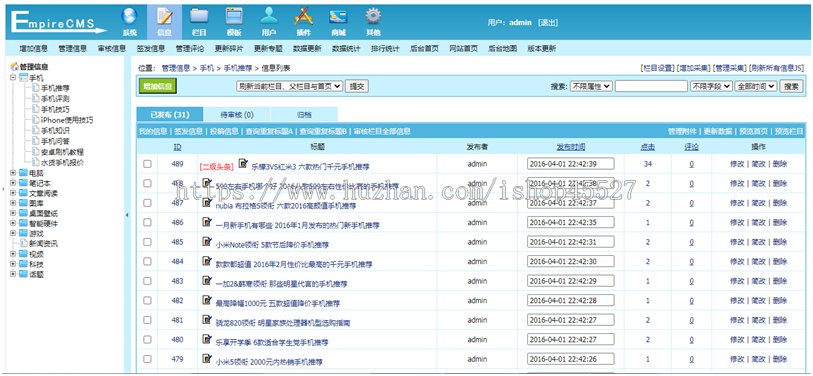Check the box for row ID 483
Screen dimensions: 813x376
click(x=147, y=281)
